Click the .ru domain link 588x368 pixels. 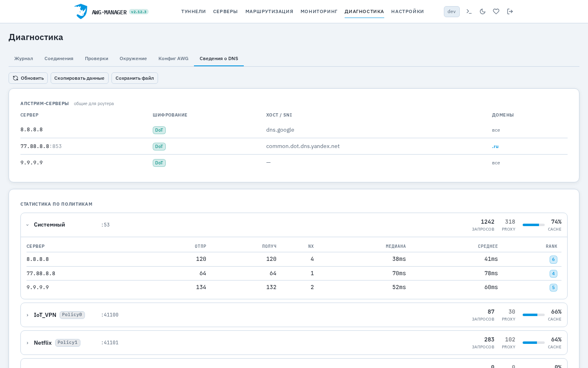pyautogui.click(x=495, y=146)
